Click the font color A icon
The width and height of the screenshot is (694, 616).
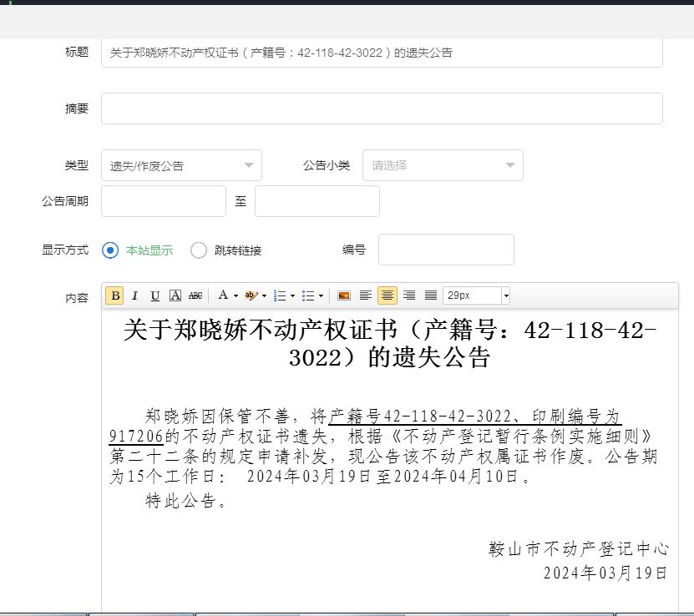(x=224, y=295)
